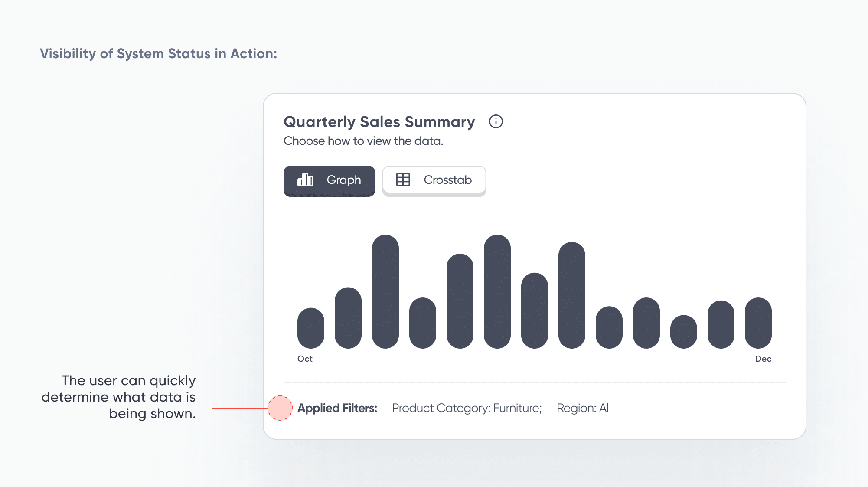This screenshot has width=868, height=487.
Task: Click the Region: All filter
Action: [584, 408]
